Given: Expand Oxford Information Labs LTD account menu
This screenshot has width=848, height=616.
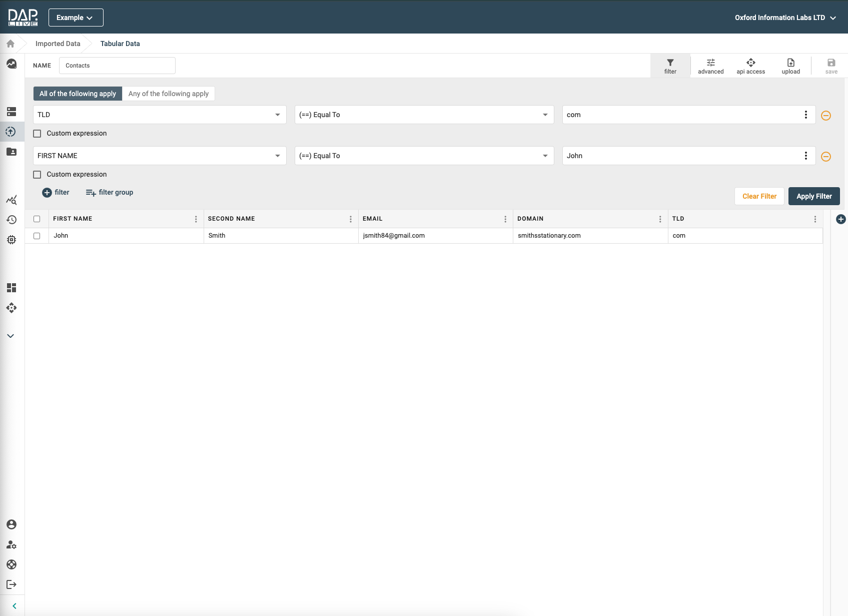Looking at the screenshot, I should point(785,18).
